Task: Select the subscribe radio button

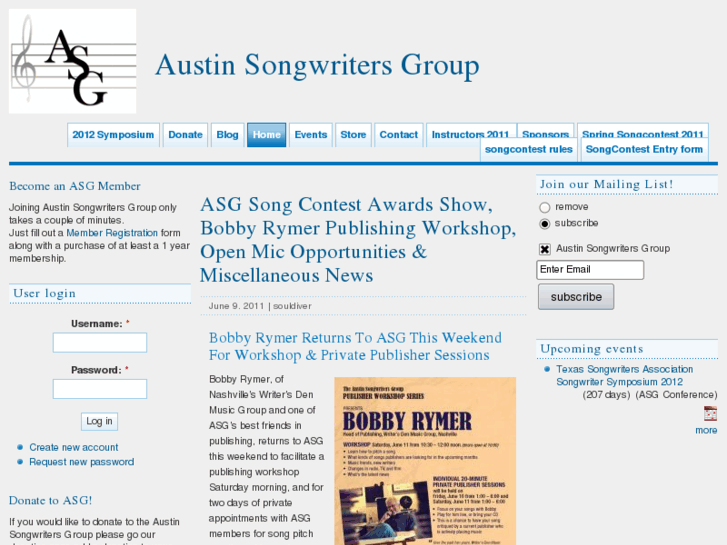Action: [544, 224]
